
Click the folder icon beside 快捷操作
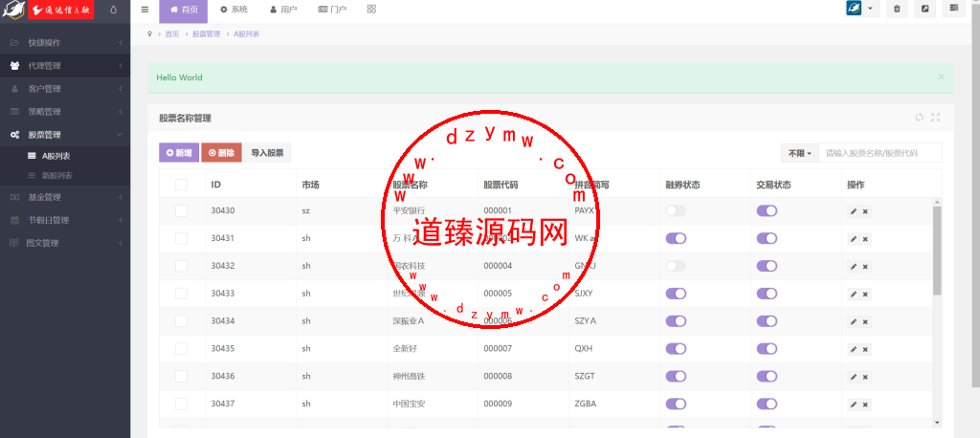click(x=15, y=42)
